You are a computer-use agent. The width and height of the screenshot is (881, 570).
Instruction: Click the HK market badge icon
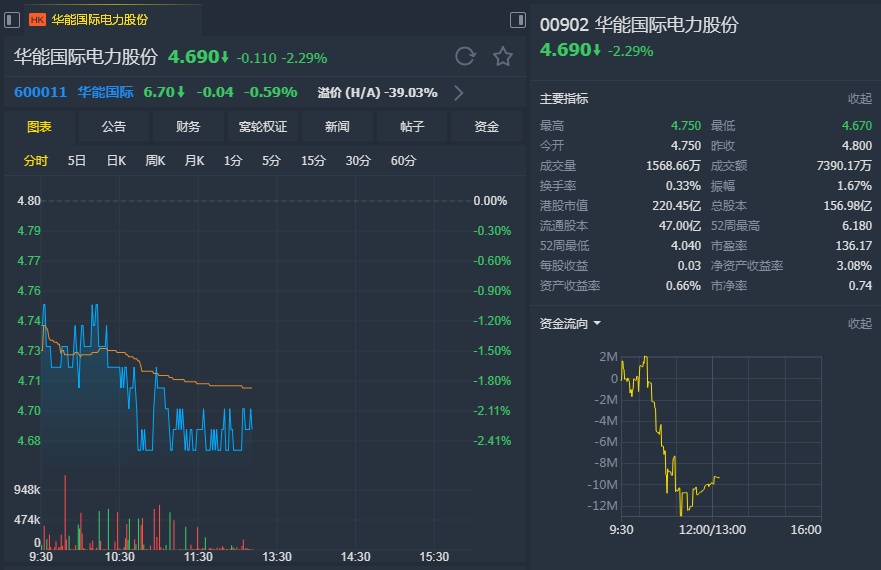point(37,20)
